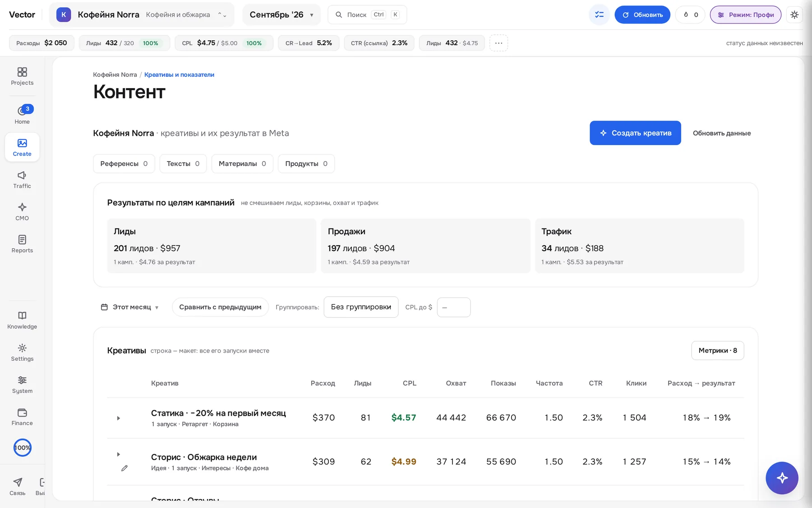Viewport: 812px width, 508px height.
Task: Toggle Сравнить с предыдущим comparison
Action: click(220, 307)
